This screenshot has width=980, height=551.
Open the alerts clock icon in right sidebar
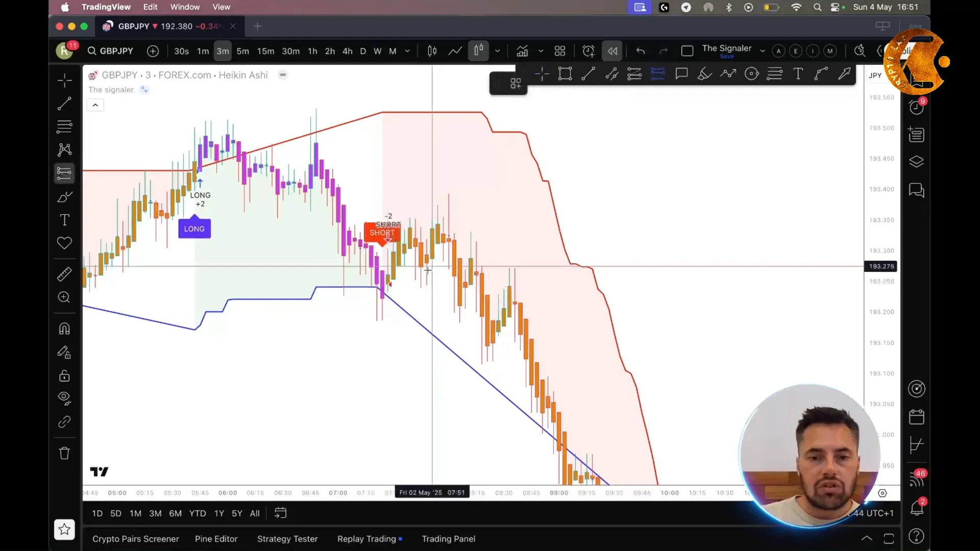pos(917,107)
